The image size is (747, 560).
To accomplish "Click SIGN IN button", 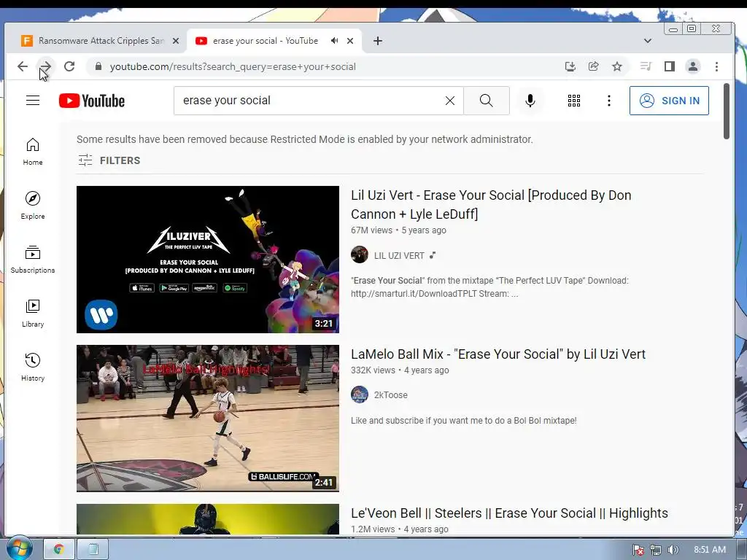I will click(669, 101).
